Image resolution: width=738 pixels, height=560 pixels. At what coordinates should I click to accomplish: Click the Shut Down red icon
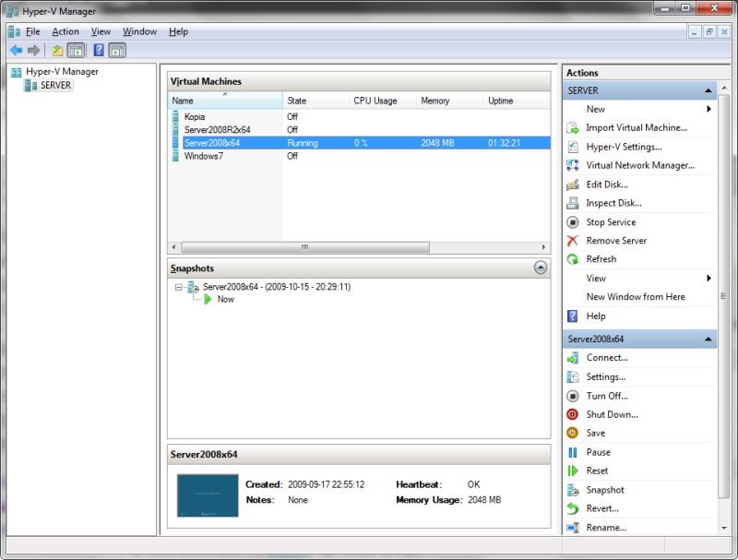coord(572,415)
